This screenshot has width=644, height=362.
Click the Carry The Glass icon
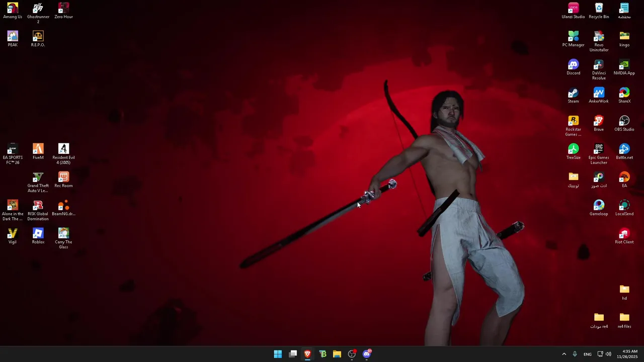point(63,239)
